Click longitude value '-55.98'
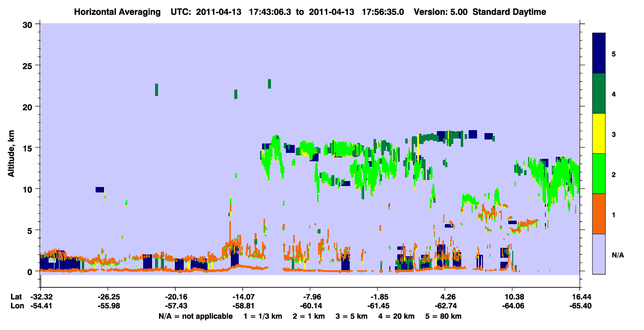Screen dimensions: 644x330 (x=108, y=306)
